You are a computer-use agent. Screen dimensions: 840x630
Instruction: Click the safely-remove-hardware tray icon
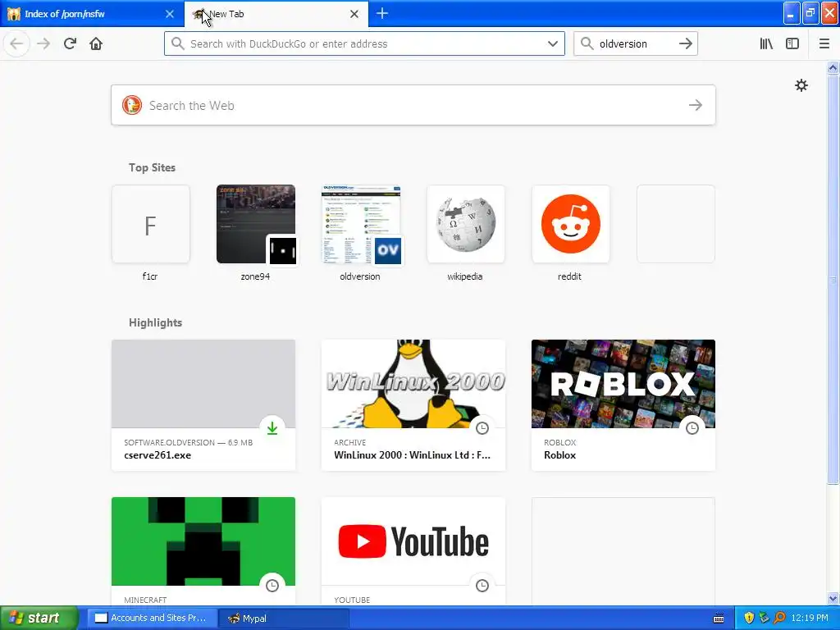coord(765,618)
